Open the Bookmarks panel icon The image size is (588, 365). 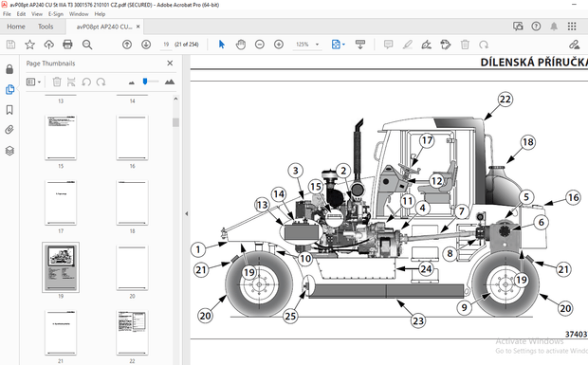9,110
